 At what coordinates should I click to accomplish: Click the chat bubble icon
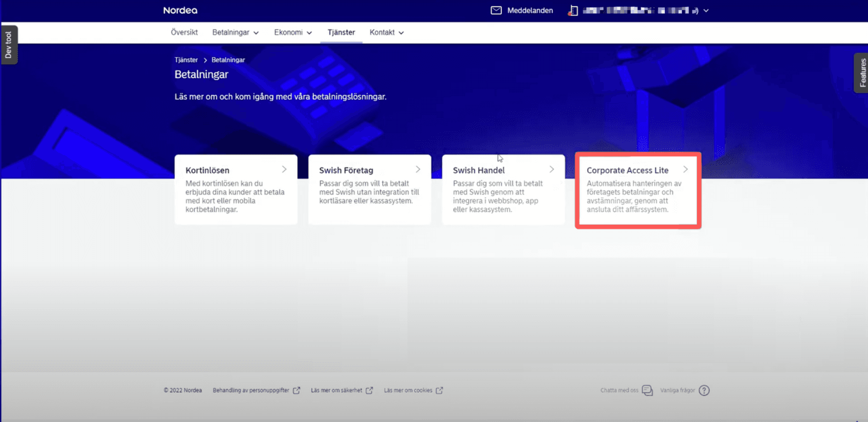tap(648, 391)
